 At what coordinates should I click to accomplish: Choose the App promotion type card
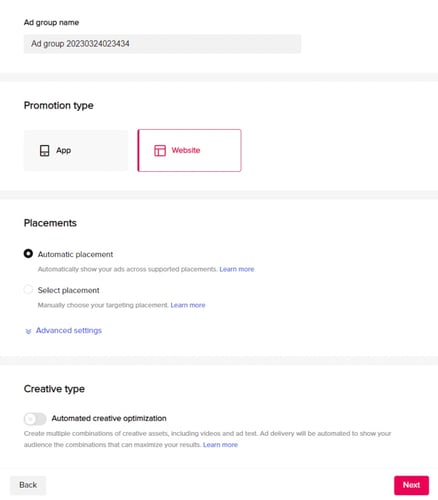76,151
